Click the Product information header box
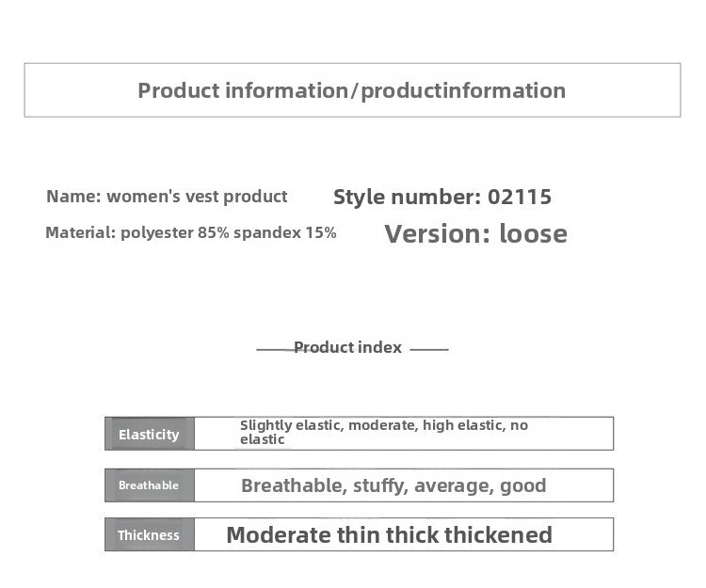The width and height of the screenshot is (706, 588). 353,90
